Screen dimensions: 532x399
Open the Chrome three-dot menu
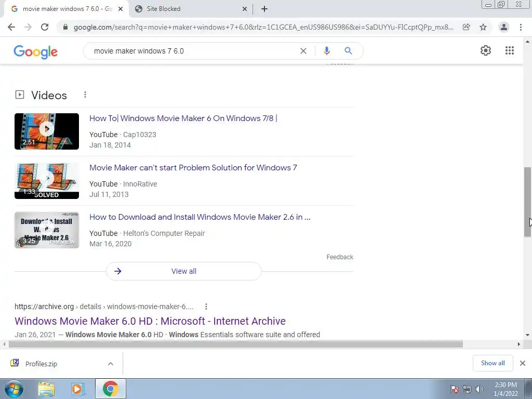pyautogui.click(x=521, y=27)
